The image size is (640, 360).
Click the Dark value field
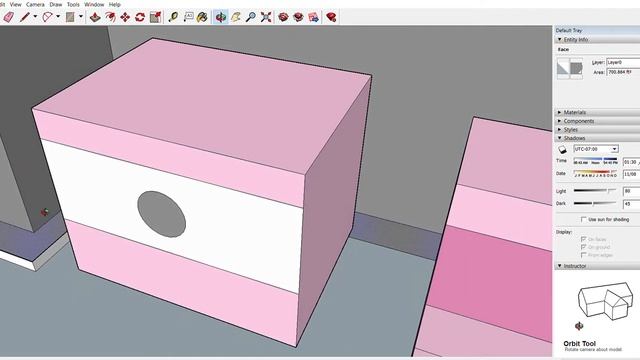point(631,204)
